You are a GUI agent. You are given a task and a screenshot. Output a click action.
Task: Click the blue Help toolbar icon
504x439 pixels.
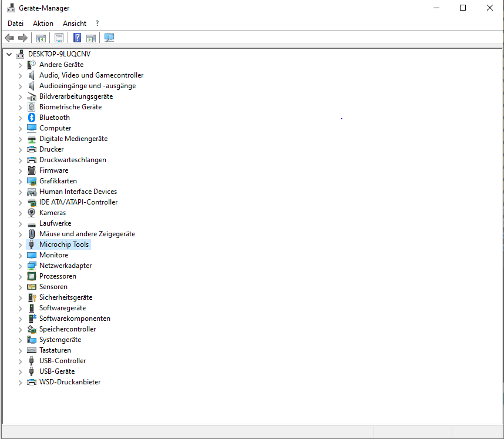(x=77, y=38)
